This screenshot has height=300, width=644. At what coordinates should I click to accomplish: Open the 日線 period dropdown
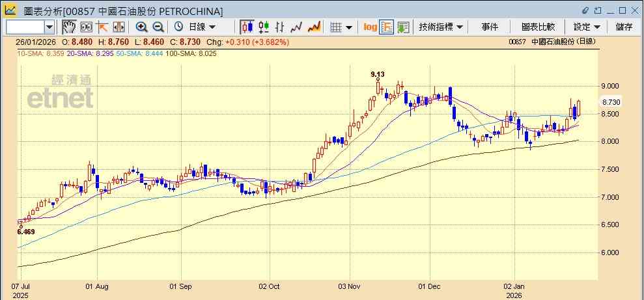tap(202, 27)
